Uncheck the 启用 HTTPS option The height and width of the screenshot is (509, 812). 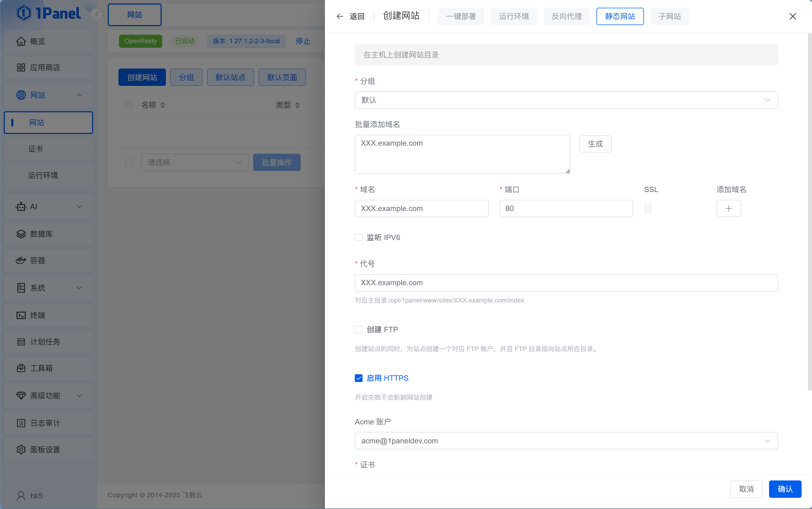358,378
